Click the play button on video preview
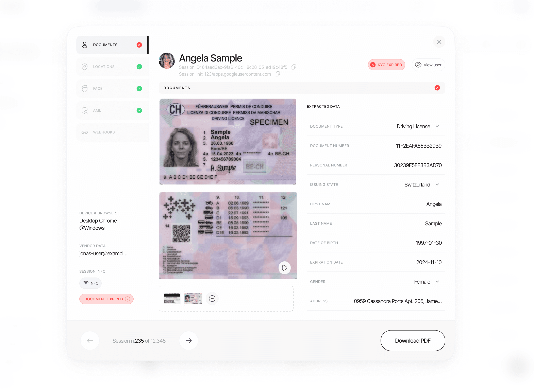Screen dimensions: 534x392 pyautogui.click(x=284, y=267)
